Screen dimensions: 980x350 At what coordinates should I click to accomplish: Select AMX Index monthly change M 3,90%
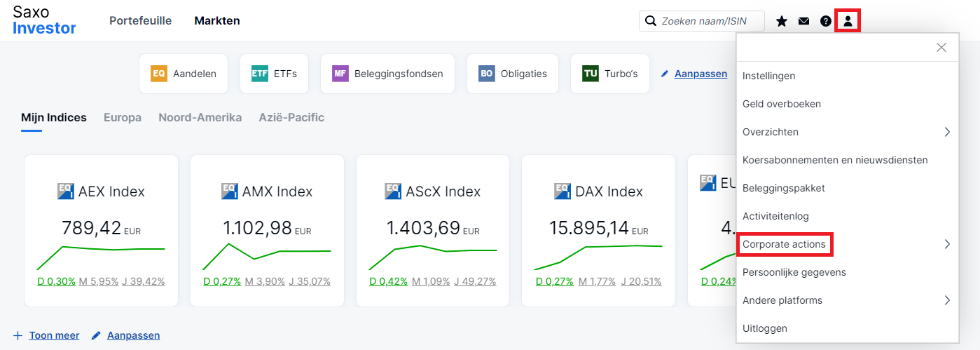click(265, 281)
